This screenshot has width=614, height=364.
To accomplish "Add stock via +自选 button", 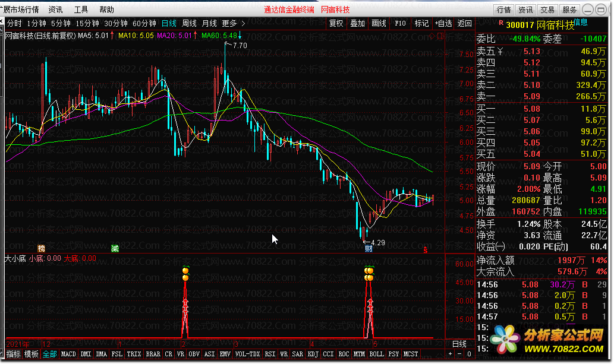I will pyautogui.click(x=443, y=24).
